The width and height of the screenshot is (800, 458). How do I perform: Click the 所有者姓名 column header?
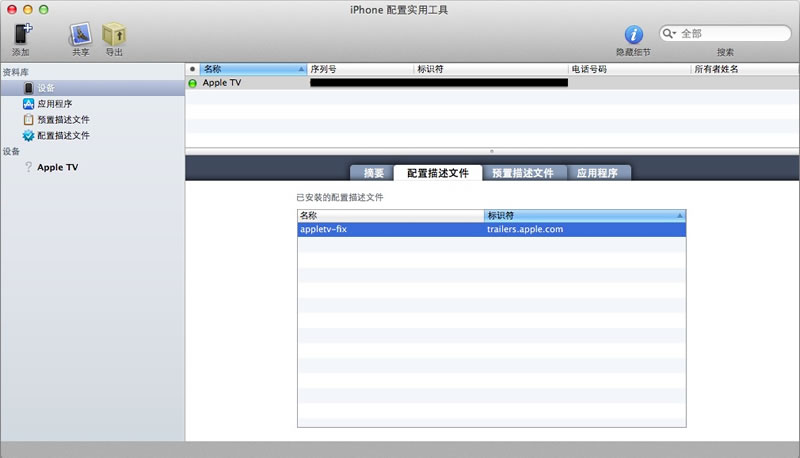740,69
